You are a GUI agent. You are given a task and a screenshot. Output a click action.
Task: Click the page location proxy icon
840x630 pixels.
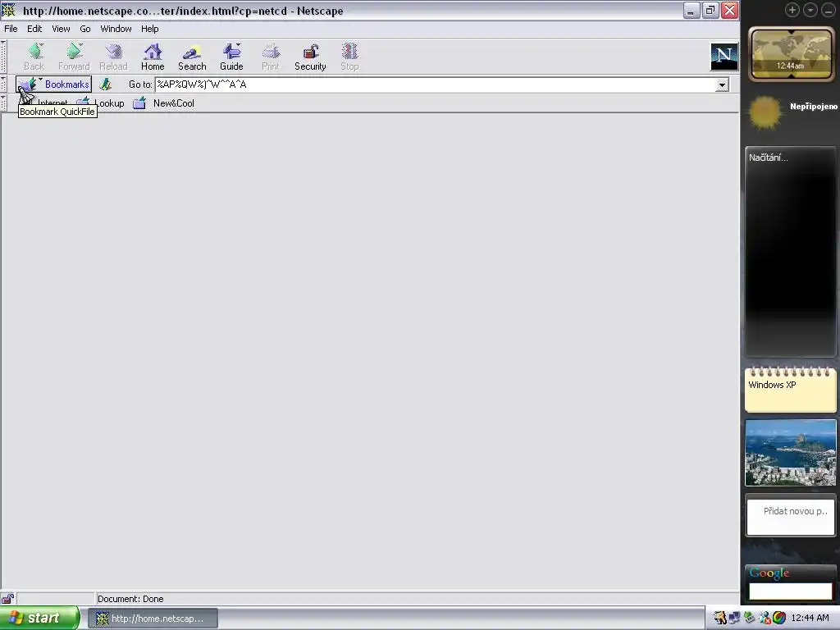pyautogui.click(x=106, y=84)
